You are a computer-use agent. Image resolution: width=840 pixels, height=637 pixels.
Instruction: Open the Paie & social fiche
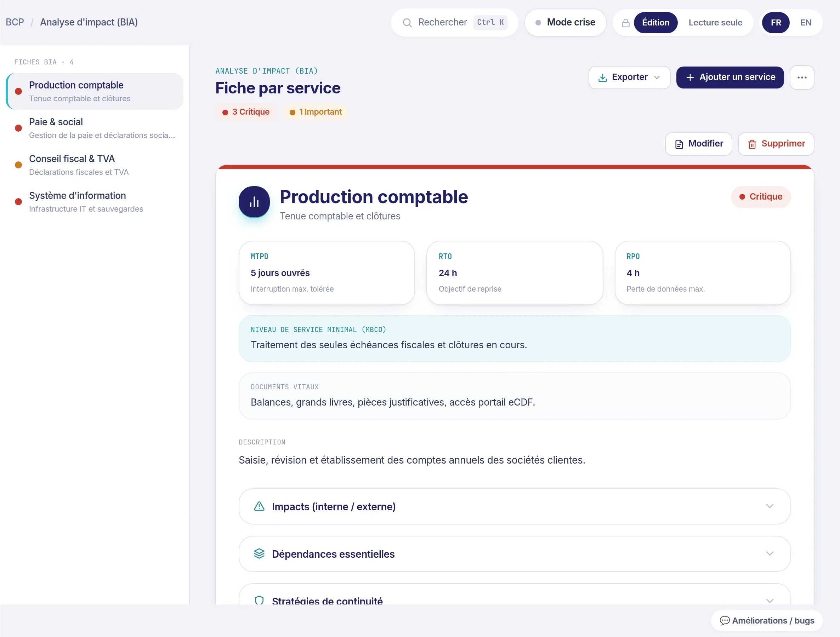click(95, 128)
